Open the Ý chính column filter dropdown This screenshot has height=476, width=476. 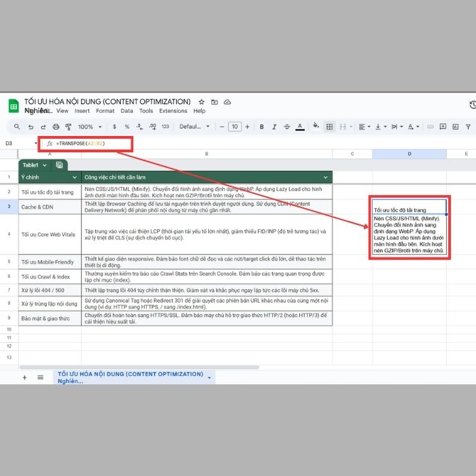click(x=75, y=177)
